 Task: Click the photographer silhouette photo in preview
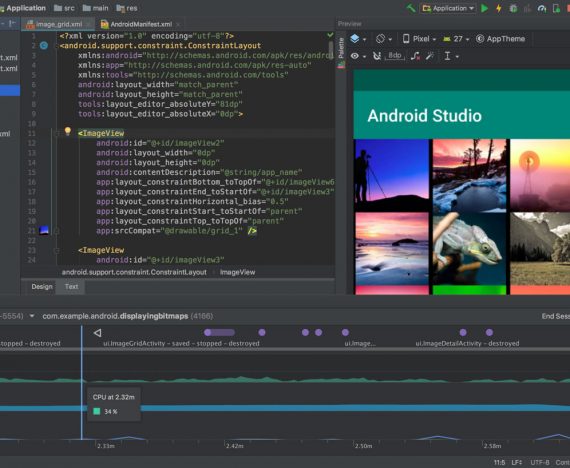392,175
